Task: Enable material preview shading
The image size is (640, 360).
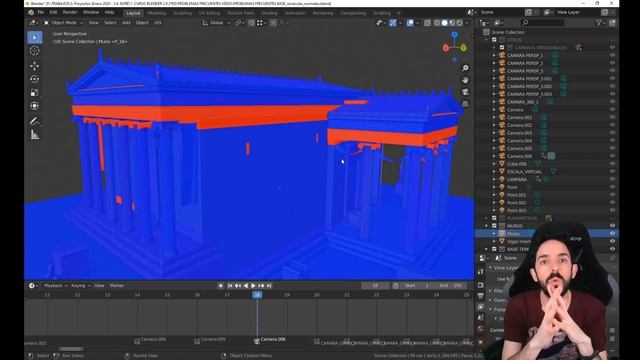Action: 452,23
